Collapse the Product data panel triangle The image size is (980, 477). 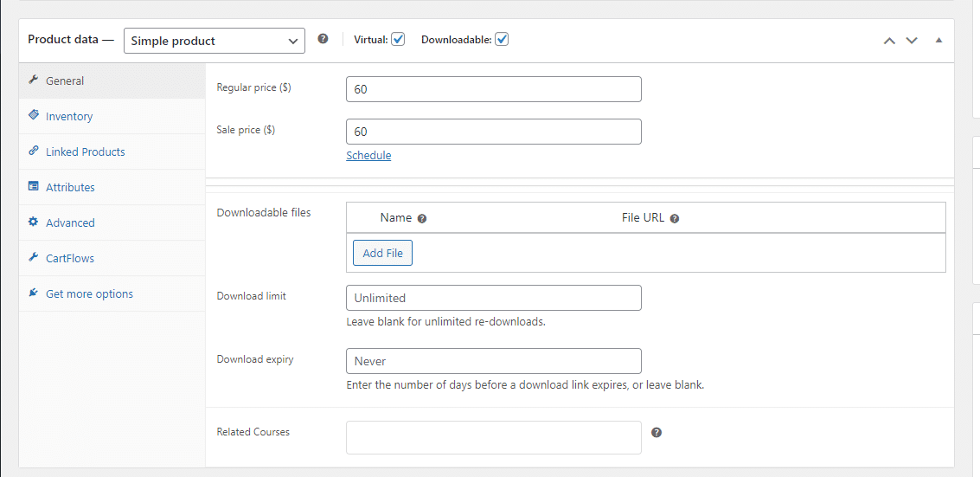click(938, 41)
